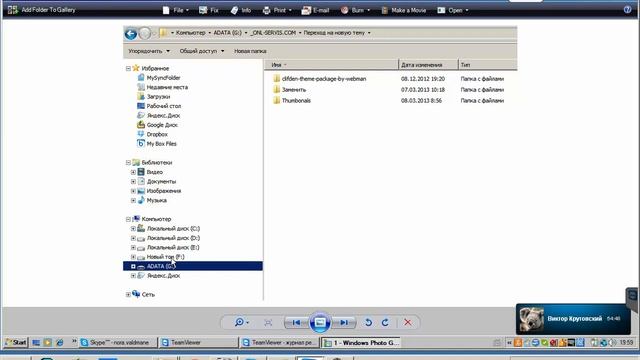640x360 pixels.
Task: Send the photo by E-mail
Action: (x=315, y=10)
